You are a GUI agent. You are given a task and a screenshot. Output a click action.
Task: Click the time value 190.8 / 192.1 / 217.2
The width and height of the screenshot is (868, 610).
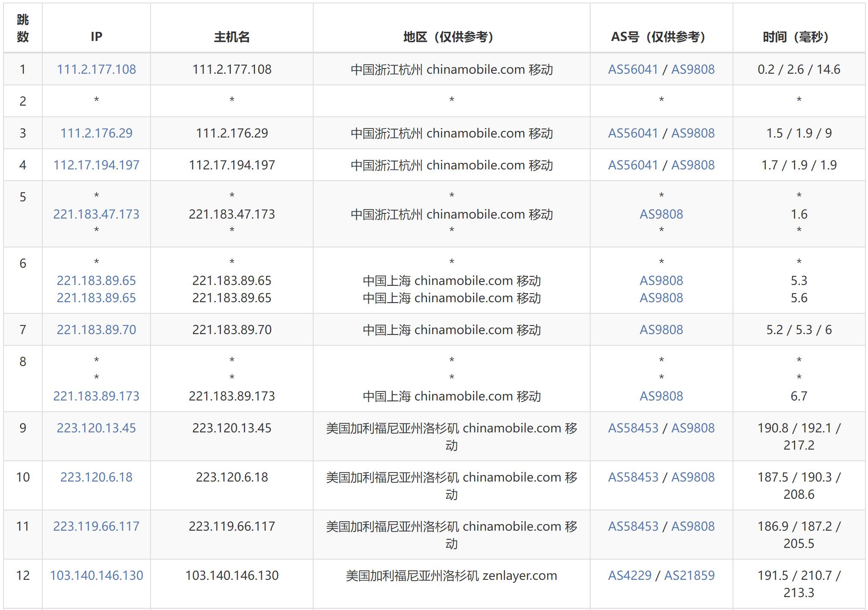click(x=799, y=437)
